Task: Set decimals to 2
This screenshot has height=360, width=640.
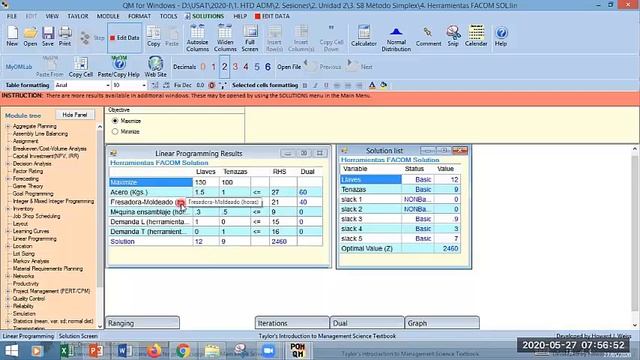Action: (224, 67)
